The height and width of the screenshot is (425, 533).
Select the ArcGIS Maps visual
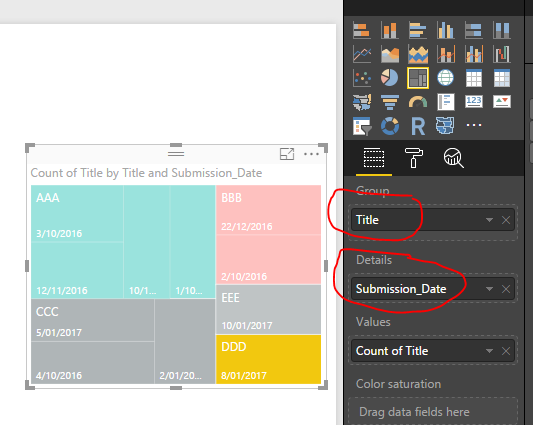(x=445, y=125)
